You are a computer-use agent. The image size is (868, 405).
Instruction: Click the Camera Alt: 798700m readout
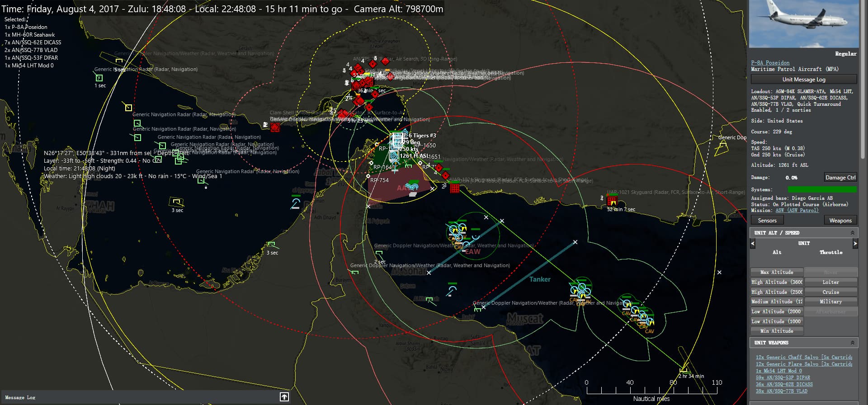click(x=398, y=9)
